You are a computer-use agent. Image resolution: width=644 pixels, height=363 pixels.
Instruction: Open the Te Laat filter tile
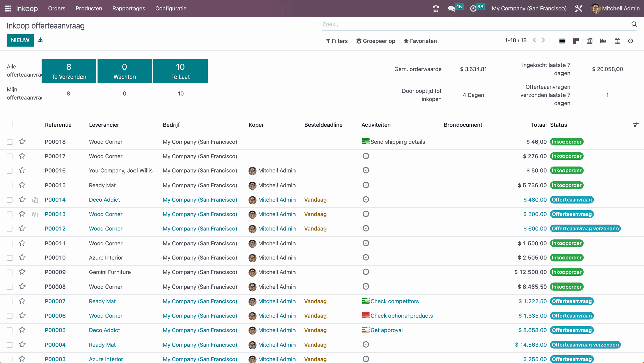tap(180, 71)
